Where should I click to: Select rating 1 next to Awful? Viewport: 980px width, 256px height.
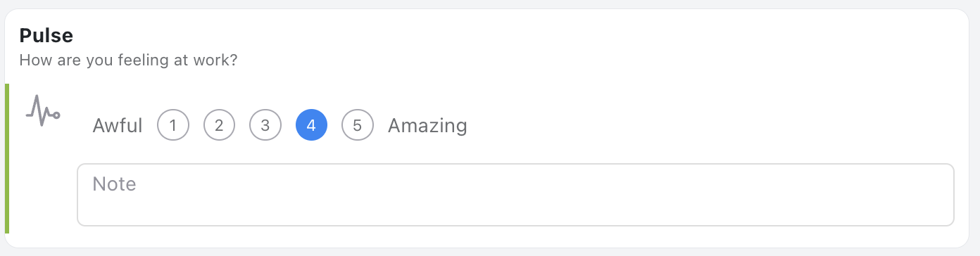(x=173, y=126)
